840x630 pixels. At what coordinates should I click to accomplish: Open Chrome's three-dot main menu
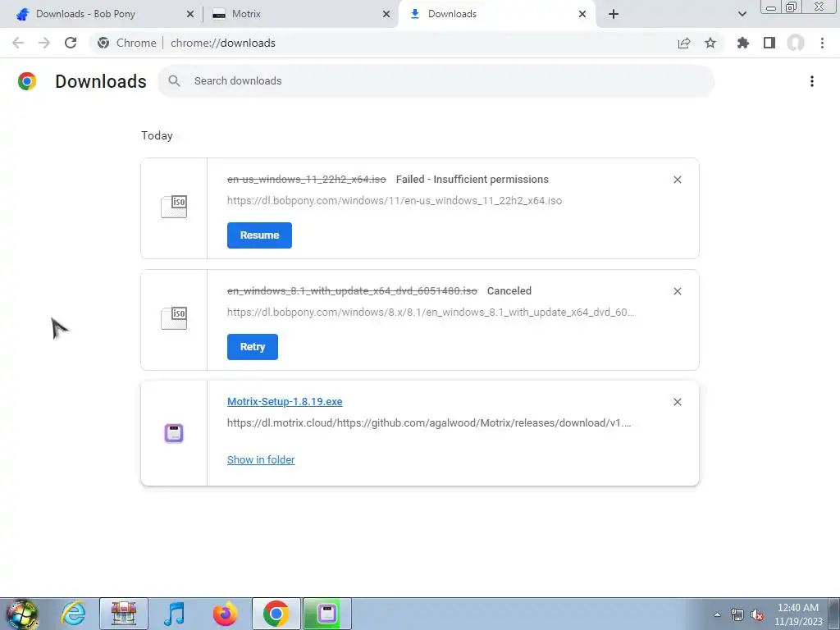(x=822, y=43)
